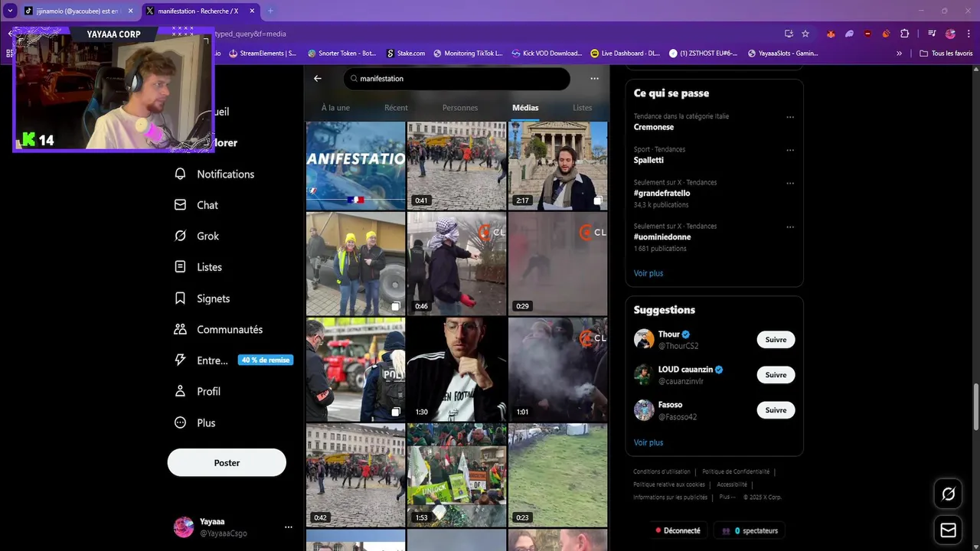Image resolution: width=980 pixels, height=551 pixels.
Task: Open the media control music-note icon
Action: click(932, 34)
